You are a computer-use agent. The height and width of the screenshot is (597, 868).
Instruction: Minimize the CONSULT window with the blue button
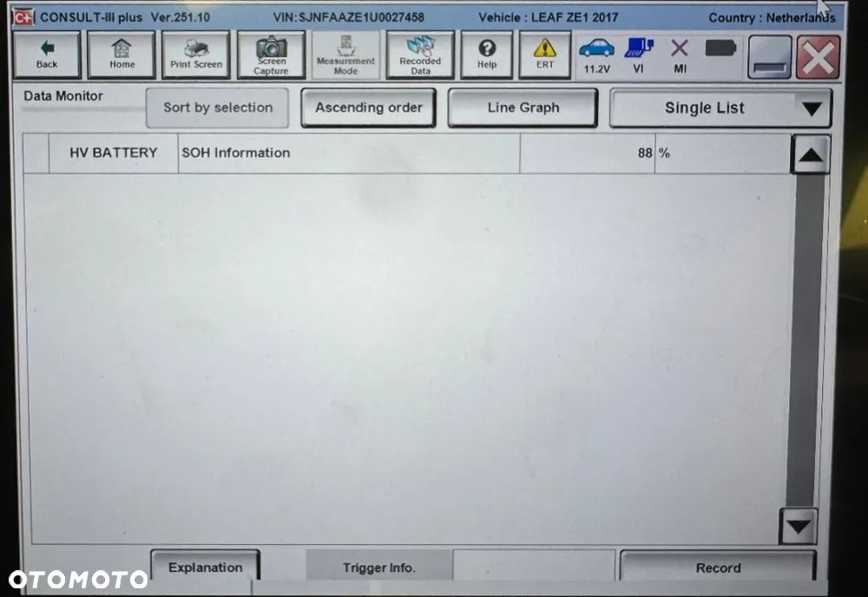tap(769, 57)
